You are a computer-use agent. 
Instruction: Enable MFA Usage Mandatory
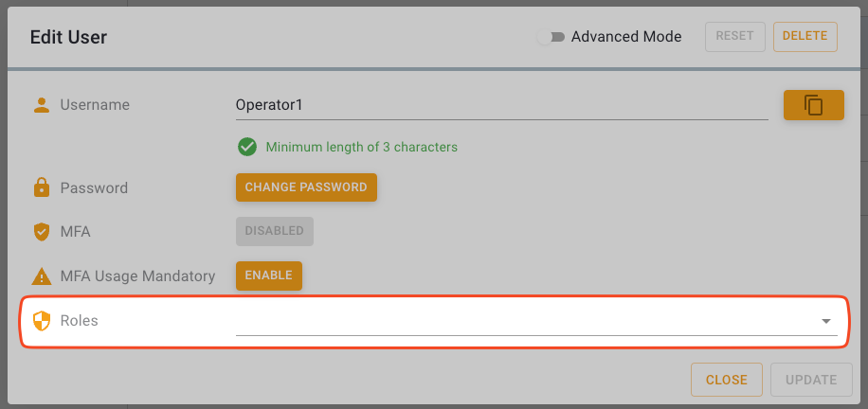[x=269, y=276]
